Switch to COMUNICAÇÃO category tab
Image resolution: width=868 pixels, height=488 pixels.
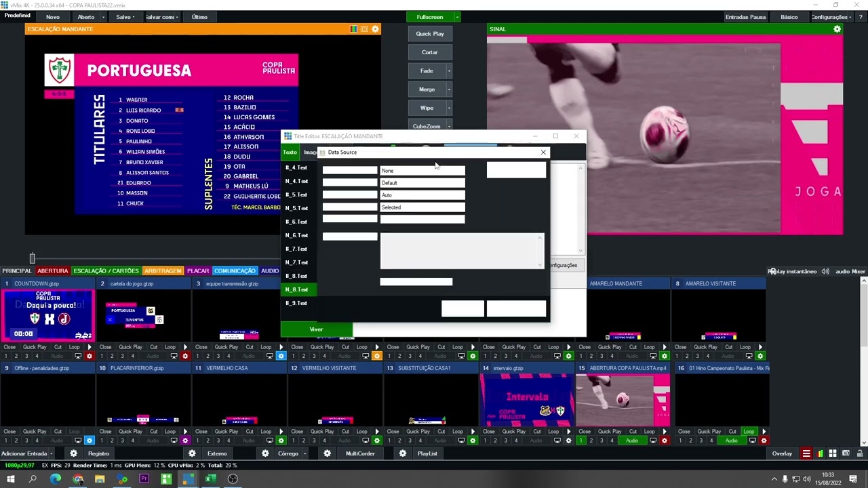tap(235, 271)
